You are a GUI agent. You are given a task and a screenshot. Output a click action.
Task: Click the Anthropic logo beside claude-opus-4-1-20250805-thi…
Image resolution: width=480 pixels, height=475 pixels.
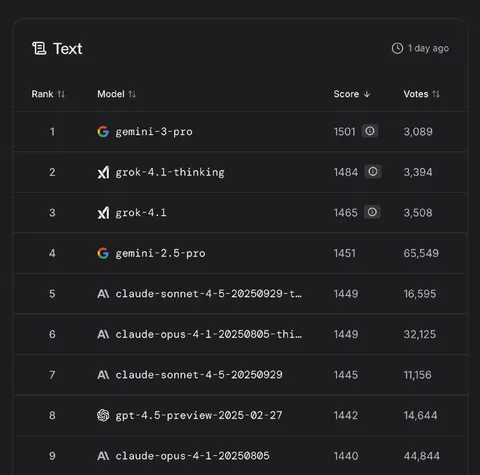tap(103, 334)
